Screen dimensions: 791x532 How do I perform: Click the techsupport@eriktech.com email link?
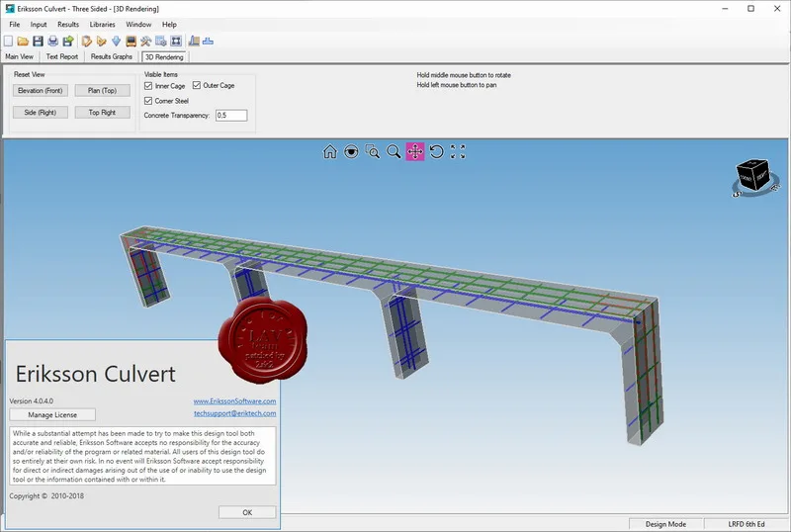click(x=235, y=413)
